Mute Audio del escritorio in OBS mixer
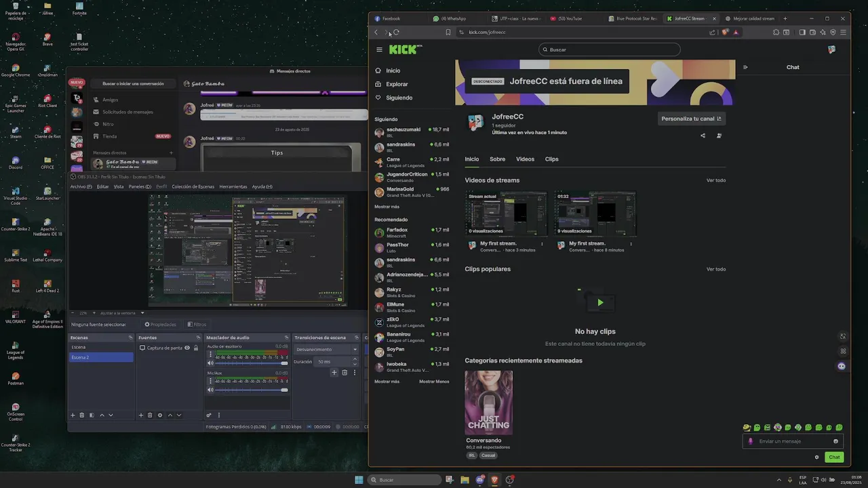 [210, 363]
